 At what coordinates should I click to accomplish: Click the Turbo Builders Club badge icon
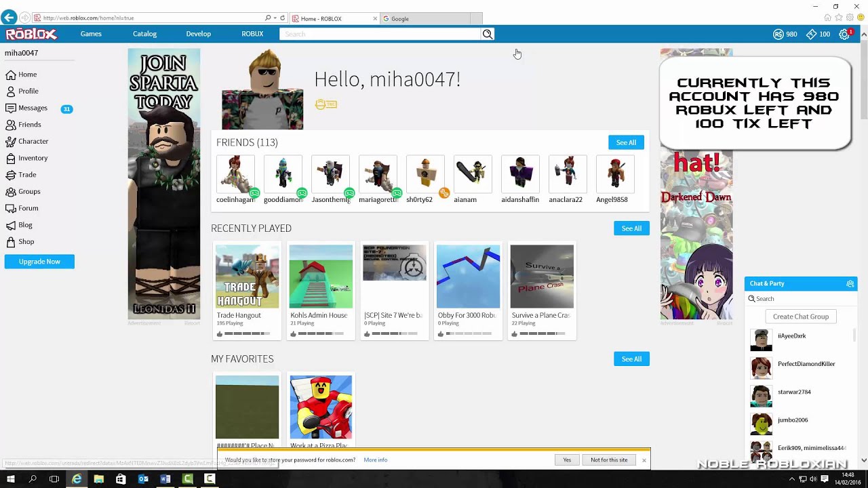pos(325,104)
